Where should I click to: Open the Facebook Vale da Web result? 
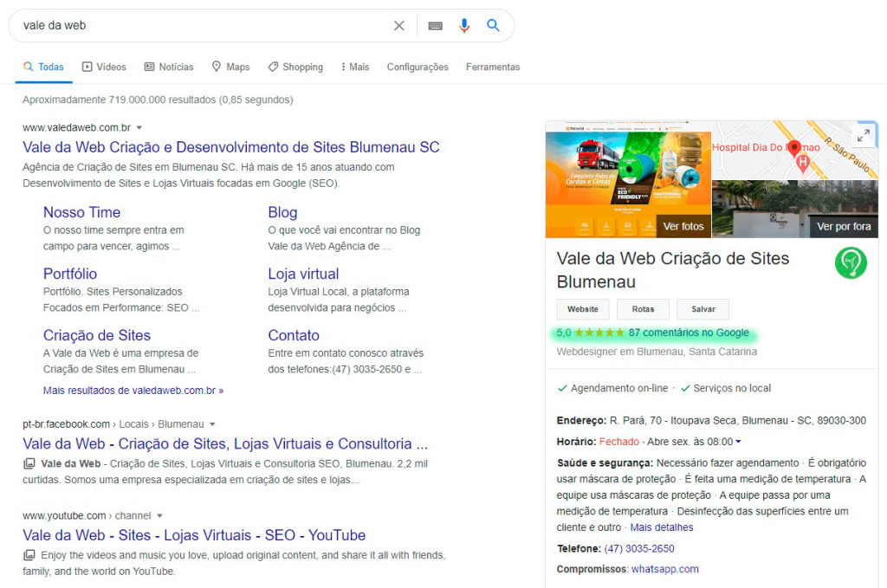click(225, 444)
